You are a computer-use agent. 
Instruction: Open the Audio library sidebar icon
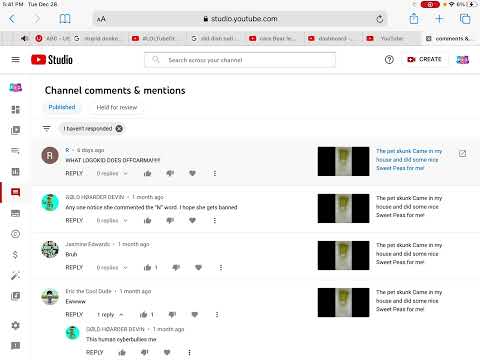16,296
